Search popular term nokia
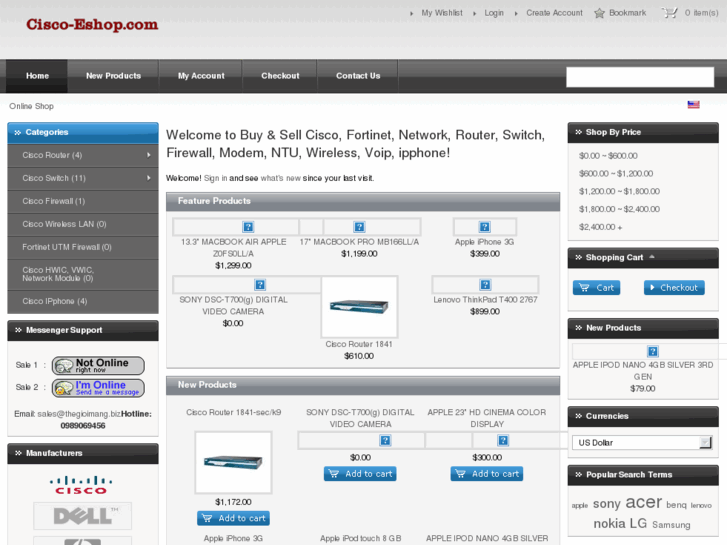The width and height of the screenshot is (727, 545). (x=609, y=524)
